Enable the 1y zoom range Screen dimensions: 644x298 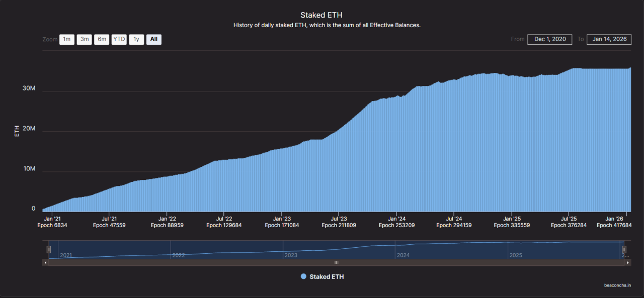pos(136,39)
